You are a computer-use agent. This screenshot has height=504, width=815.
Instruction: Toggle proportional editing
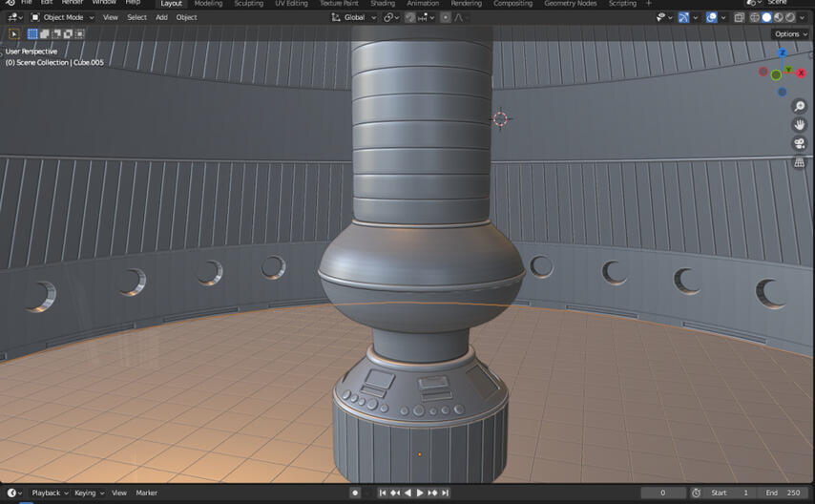446,18
